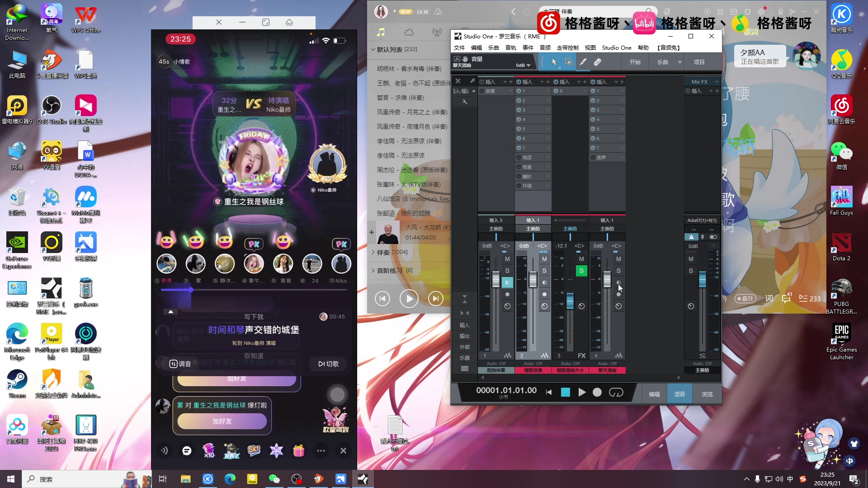The image size is (868, 488).
Task: Open the 环绕 insert slot dropdown
Action: [x=548, y=186]
